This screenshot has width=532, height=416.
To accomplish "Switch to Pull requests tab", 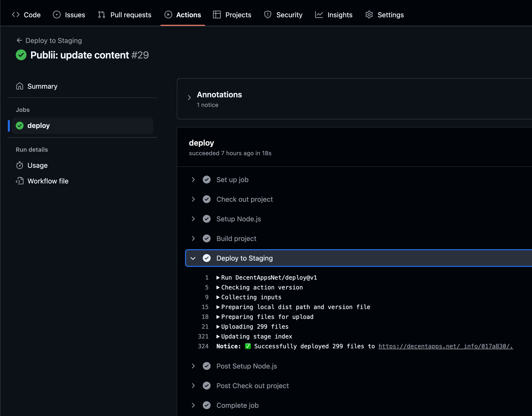I will click(125, 15).
